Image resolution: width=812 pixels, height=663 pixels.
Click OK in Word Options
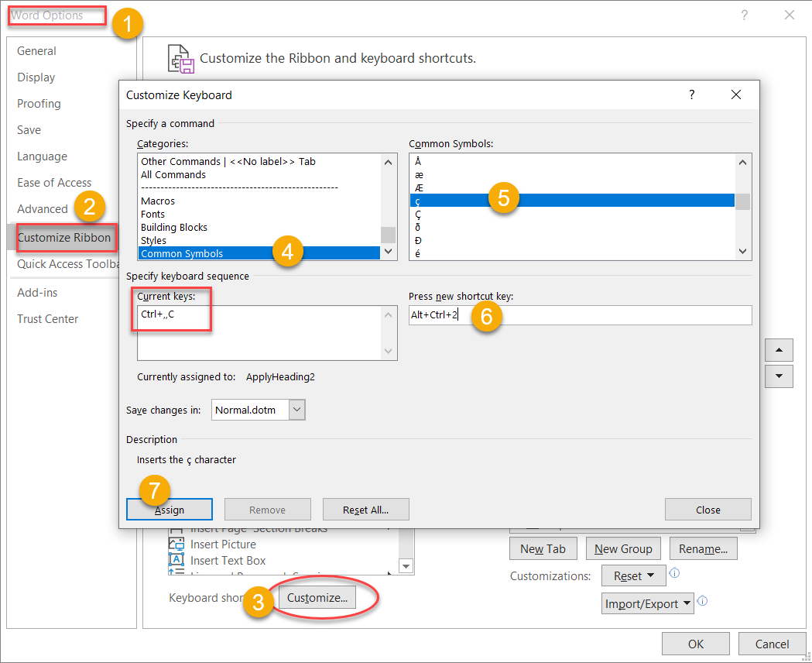click(x=695, y=644)
